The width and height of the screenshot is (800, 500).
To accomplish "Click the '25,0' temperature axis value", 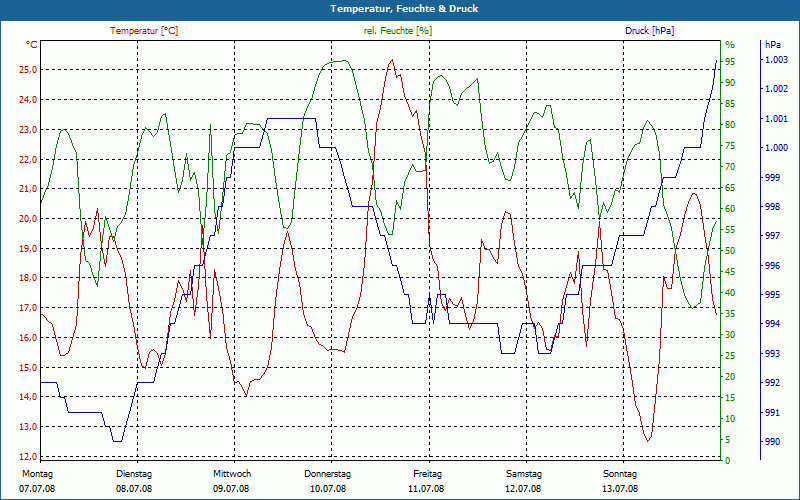I will [x=28, y=69].
